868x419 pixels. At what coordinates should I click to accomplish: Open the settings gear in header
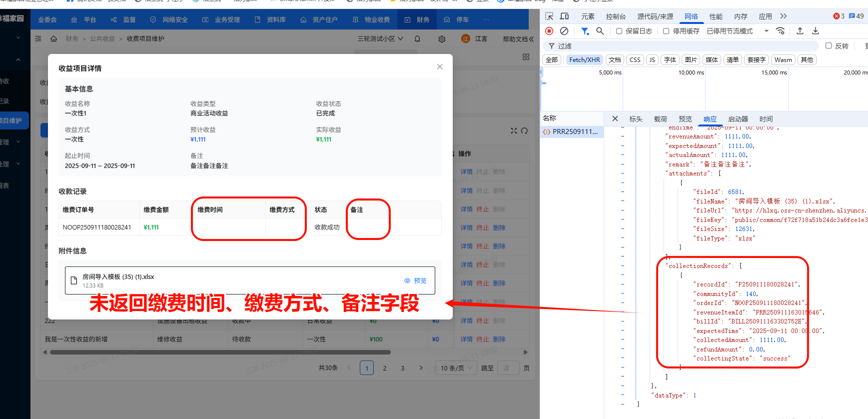(x=442, y=38)
